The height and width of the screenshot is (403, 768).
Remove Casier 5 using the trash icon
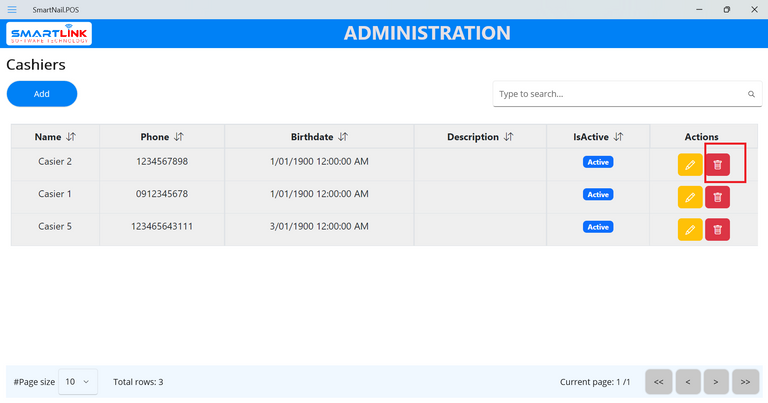(x=717, y=230)
